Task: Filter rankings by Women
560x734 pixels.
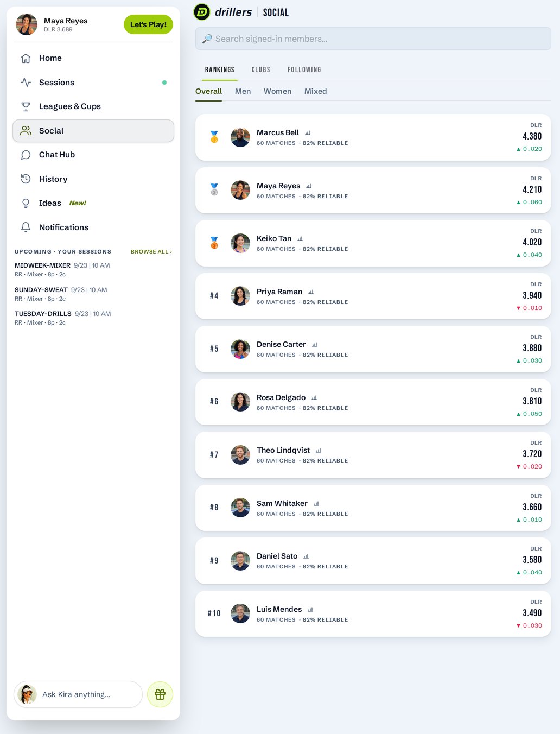Action: pos(278,91)
